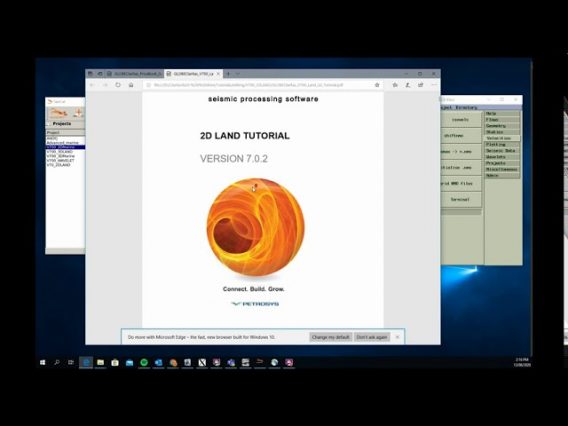Open Microsoft Teams from taskbar

click(x=231, y=362)
